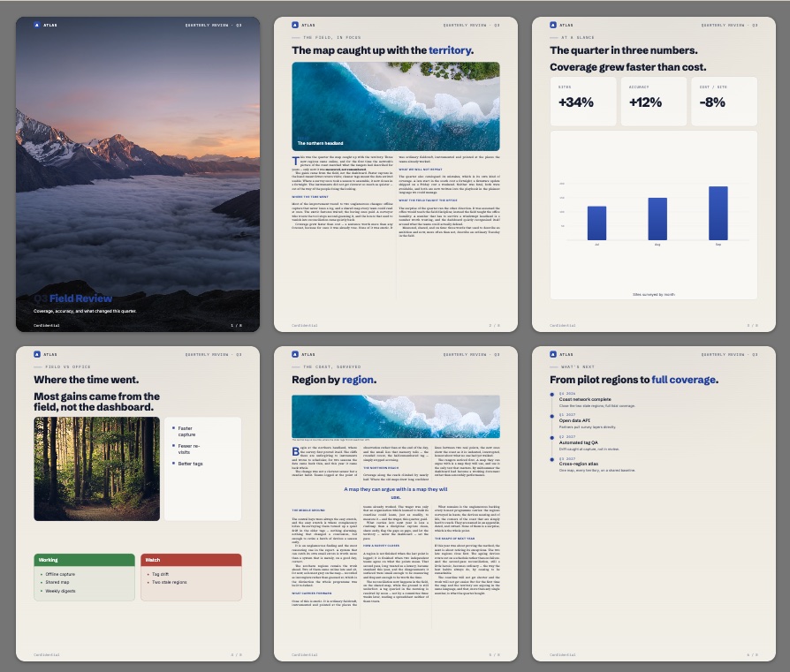790x672 pixels.
Task: Click the Atlas logo on 'Region by region' page
Action: pyautogui.click(x=295, y=354)
